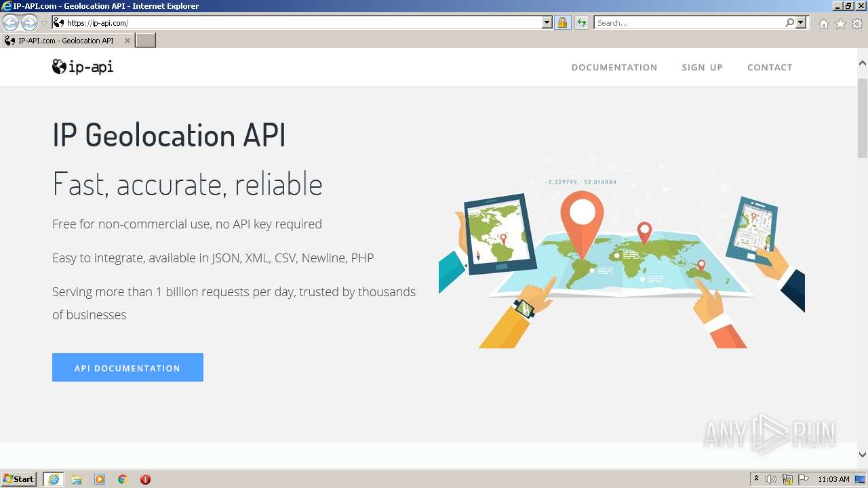This screenshot has width=868, height=488.
Task: Click 'Easy to integrate' text line
Action: tap(213, 258)
